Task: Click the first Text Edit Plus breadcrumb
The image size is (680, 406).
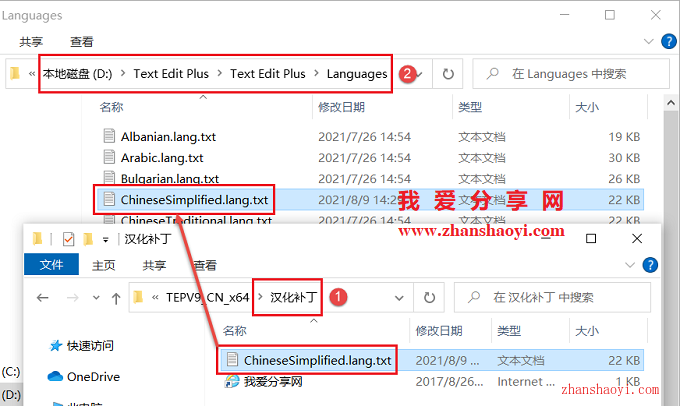Action: click(x=171, y=74)
